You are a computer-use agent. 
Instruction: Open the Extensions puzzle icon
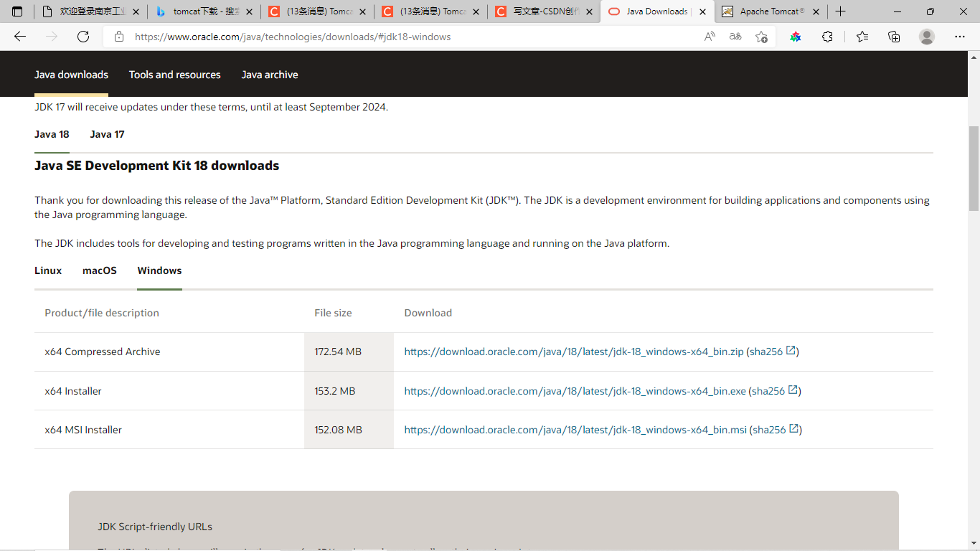coord(827,37)
